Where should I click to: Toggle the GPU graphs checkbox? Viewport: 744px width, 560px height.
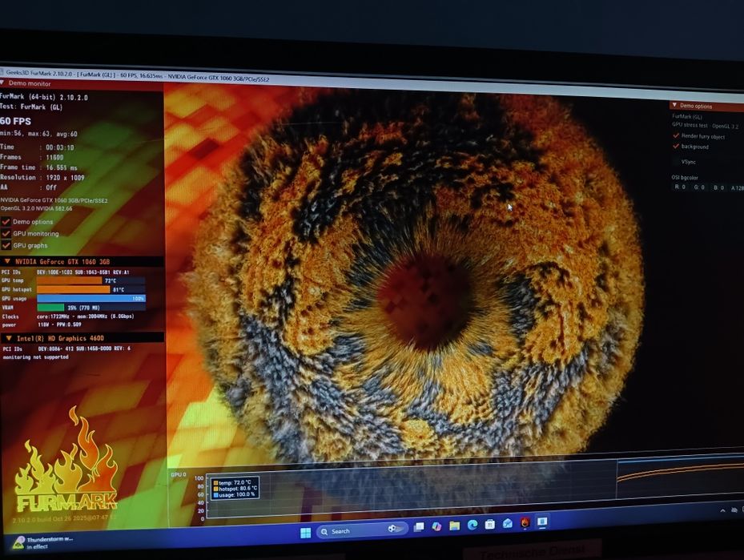click(x=6, y=245)
